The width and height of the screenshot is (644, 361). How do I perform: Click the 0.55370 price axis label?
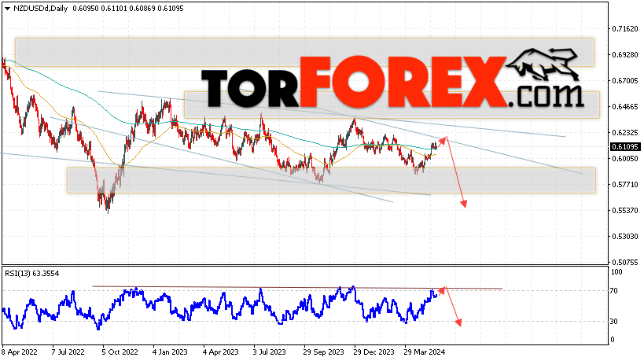(625, 210)
